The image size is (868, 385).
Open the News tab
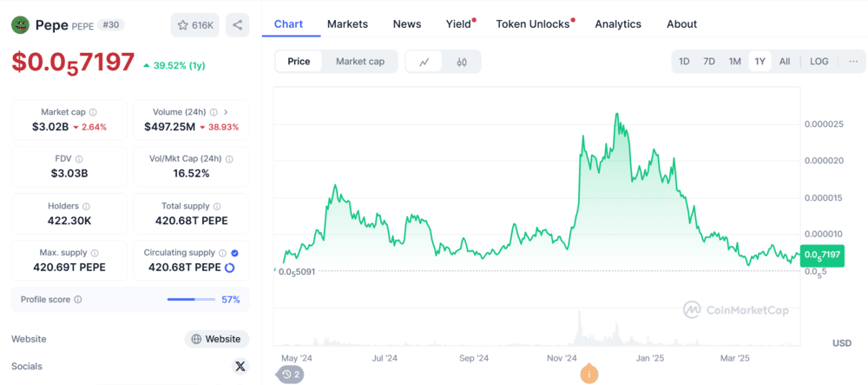click(x=407, y=23)
